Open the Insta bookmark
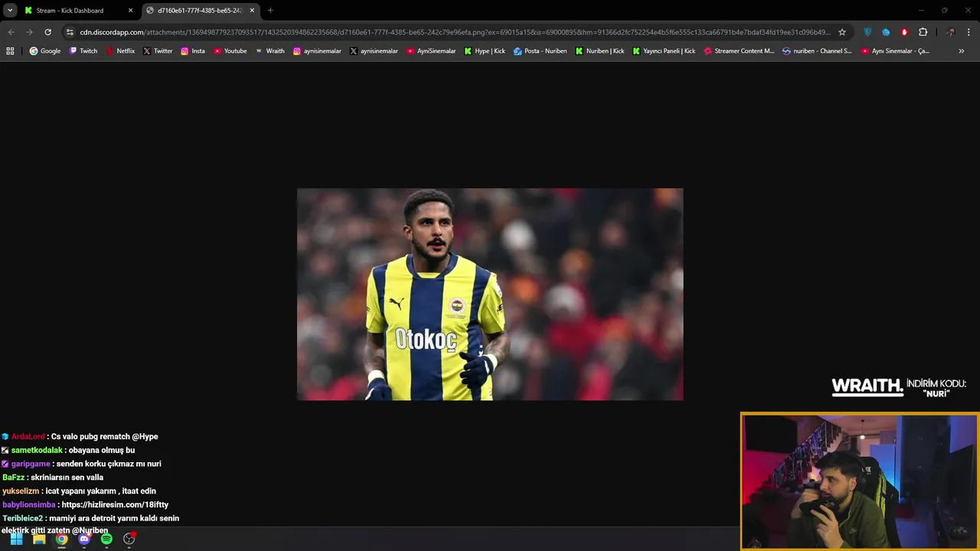The width and height of the screenshot is (980, 551). pyautogui.click(x=193, y=51)
